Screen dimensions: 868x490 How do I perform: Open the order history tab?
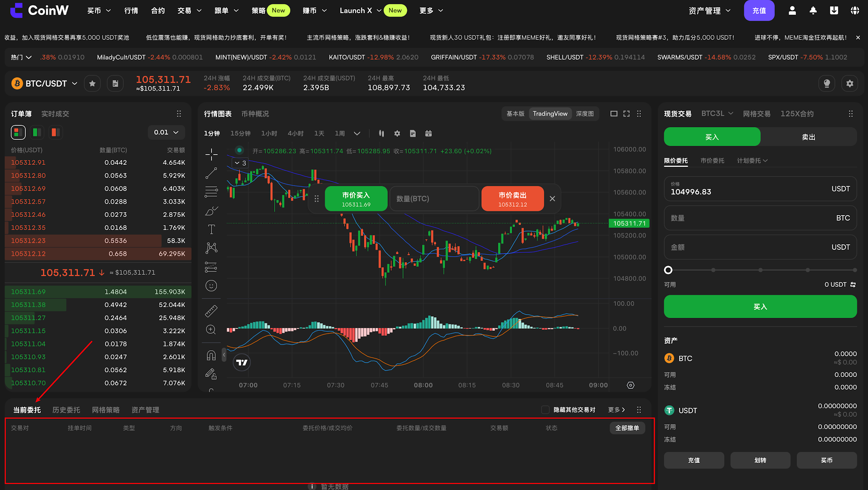[x=66, y=410]
